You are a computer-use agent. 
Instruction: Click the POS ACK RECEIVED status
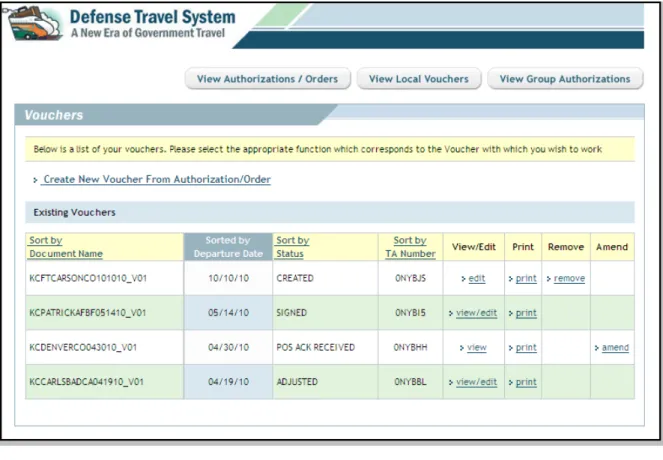pos(315,348)
